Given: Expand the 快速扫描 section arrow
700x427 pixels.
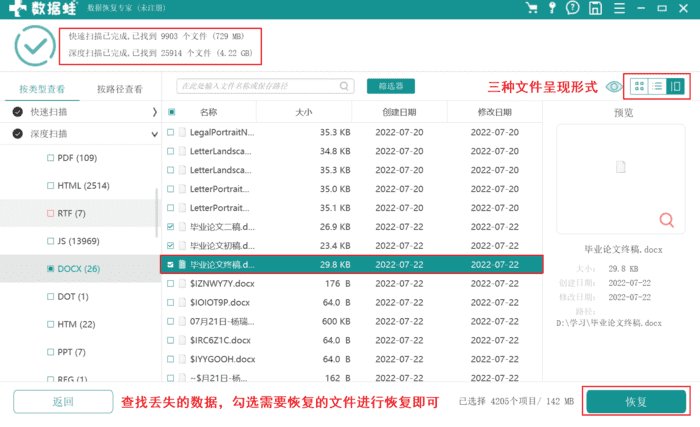Looking at the screenshot, I should coord(154,112).
